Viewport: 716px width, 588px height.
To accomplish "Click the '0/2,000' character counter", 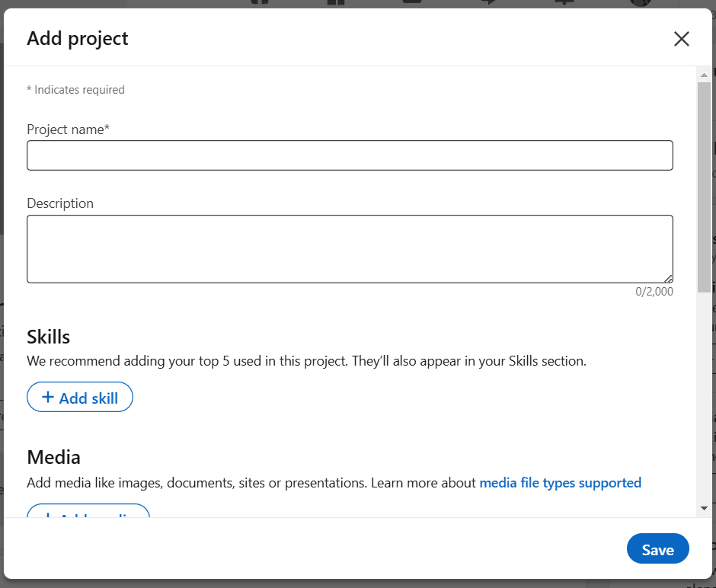I will 654,291.
